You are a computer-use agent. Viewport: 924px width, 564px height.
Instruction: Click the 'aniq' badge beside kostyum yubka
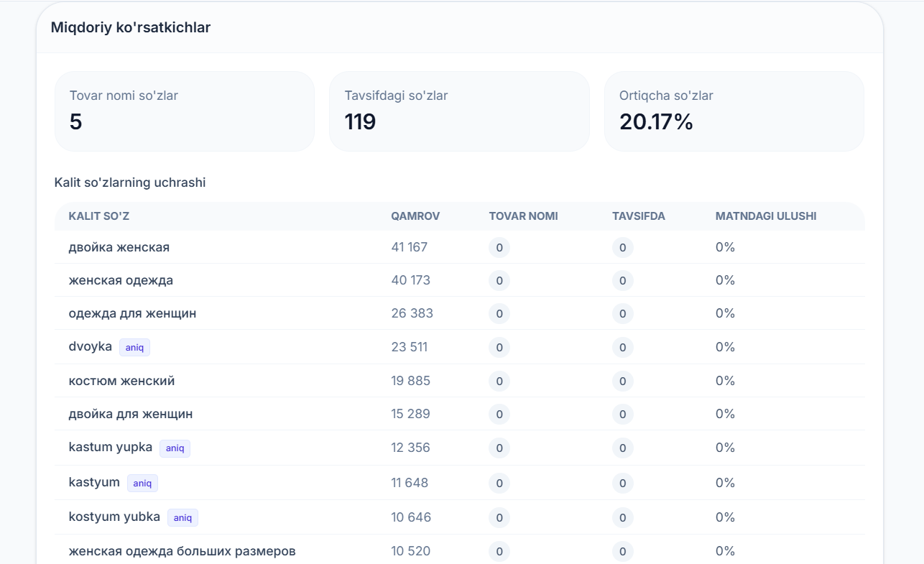(183, 517)
